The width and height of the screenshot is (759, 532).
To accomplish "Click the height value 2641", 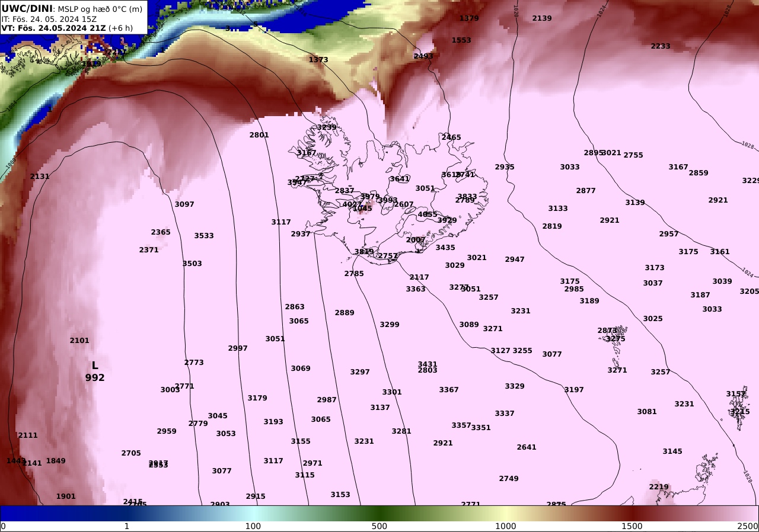I will click(527, 447).
